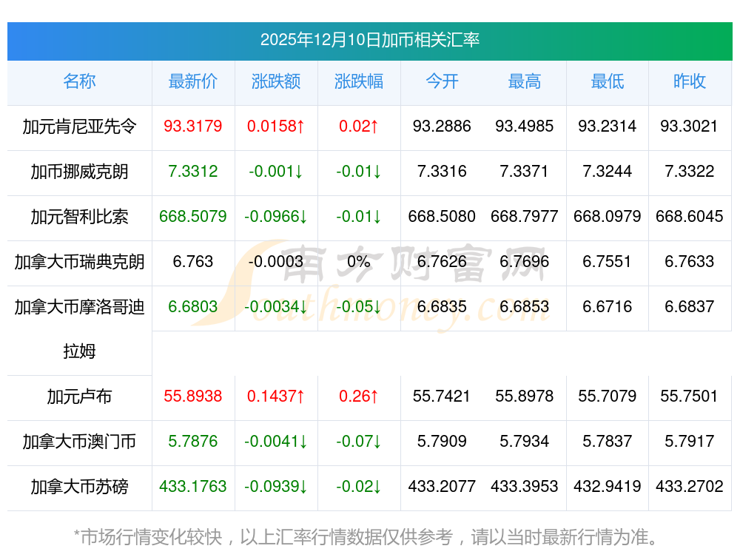740x560 pixels.
Task: Click change value -0.0939↓
Action: pos(276,487)
